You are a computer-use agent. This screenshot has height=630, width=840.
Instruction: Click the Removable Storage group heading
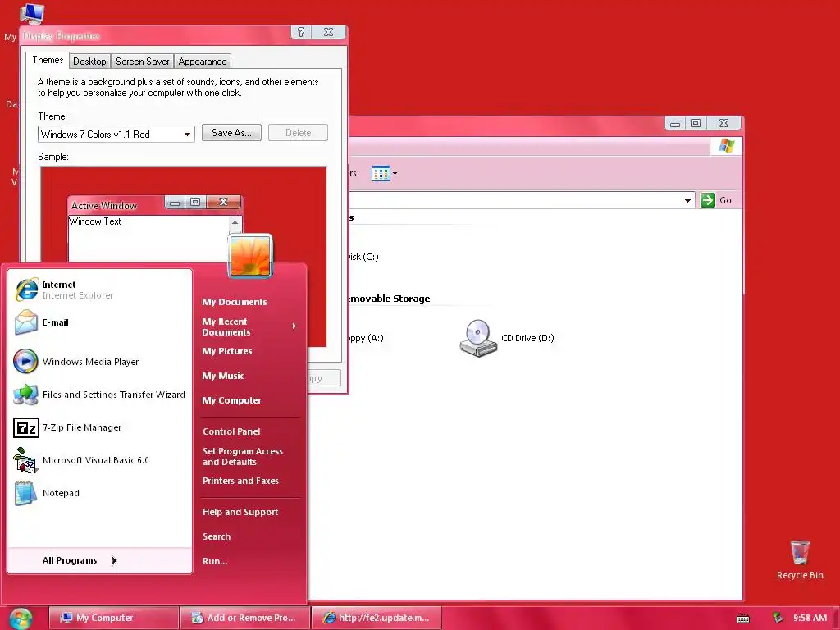(x=390, y=299)
